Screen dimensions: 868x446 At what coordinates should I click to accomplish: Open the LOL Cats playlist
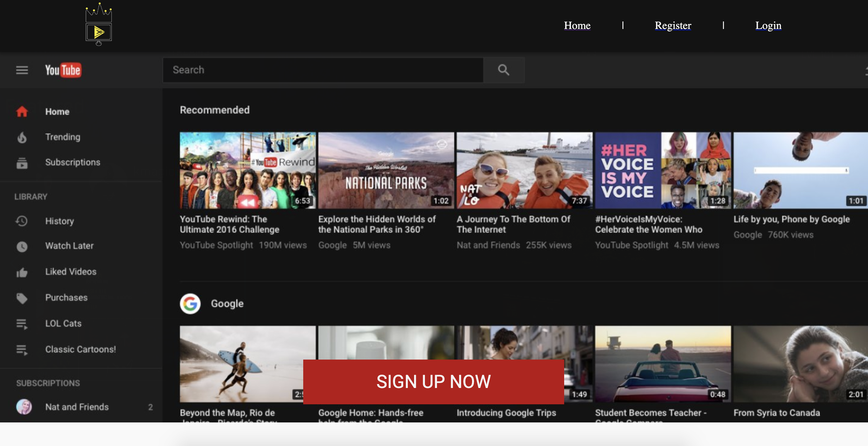pyautogui.click(x=63, y=323)
